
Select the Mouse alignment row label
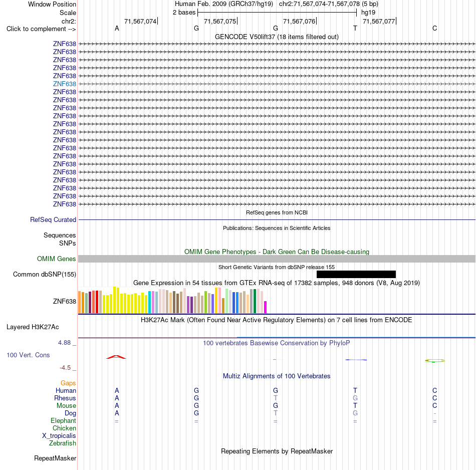[x=66, y=406]
